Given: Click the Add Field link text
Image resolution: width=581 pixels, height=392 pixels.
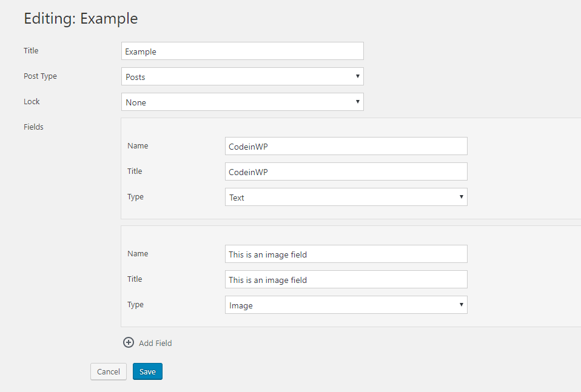Looking at the screenshot, I should (x=155, y=343).
